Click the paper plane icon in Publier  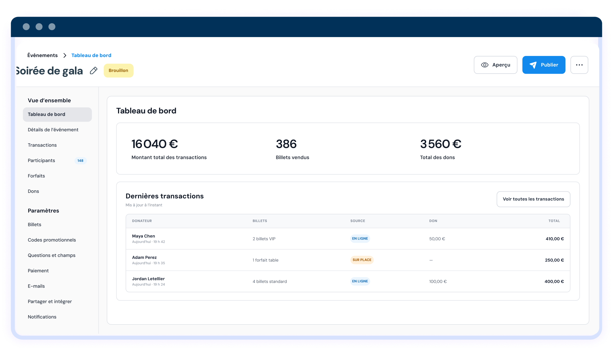click(x=533, y=65)
